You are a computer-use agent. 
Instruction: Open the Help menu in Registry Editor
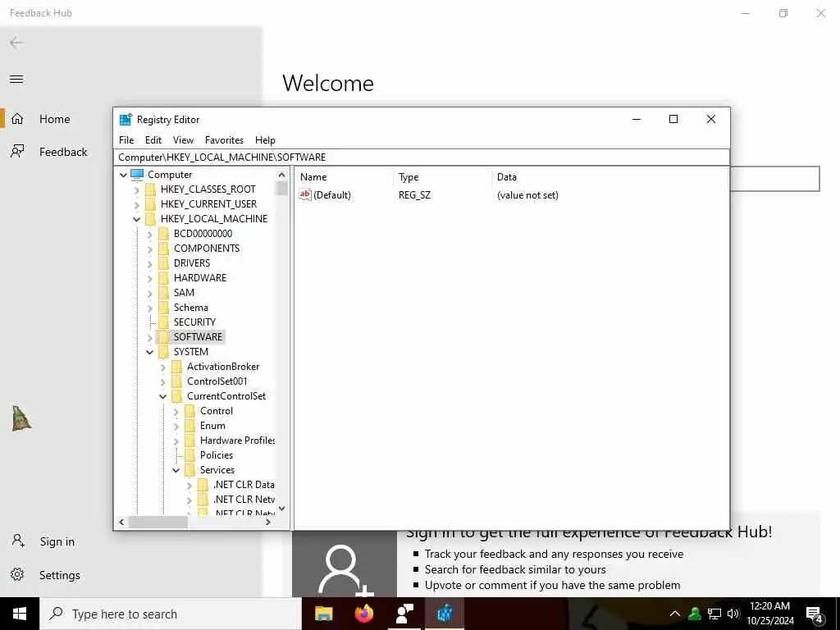click(x=265, y=139)
